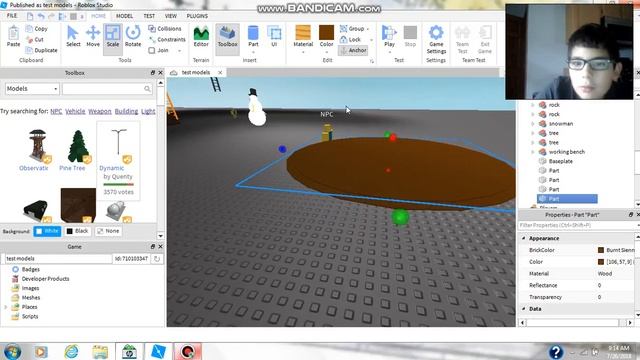The image size is (640, 360).
Task: Click the BrickColor Burnt Sienna swatch
Action: tap(600, 250)
